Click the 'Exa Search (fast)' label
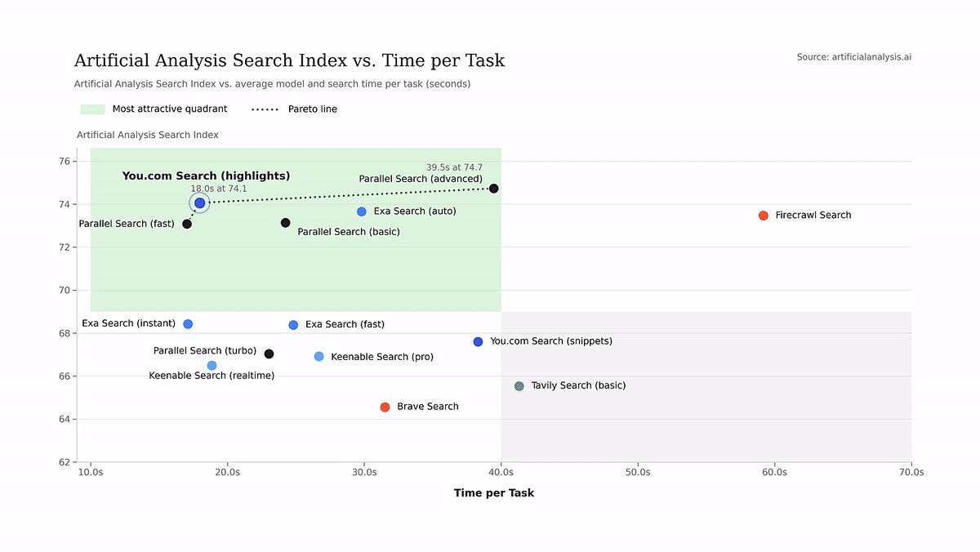 pyautogui.click(x=345, y=325)
